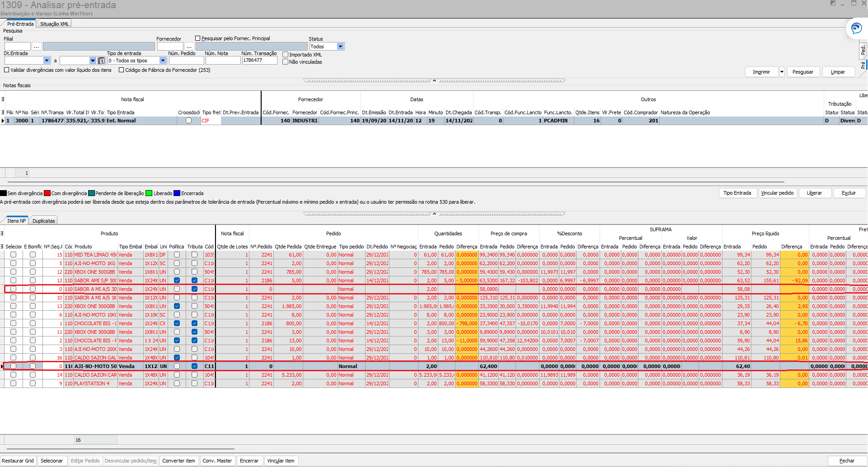
Task: Open the Itens NF grid options icon
Action: point(2,233)
